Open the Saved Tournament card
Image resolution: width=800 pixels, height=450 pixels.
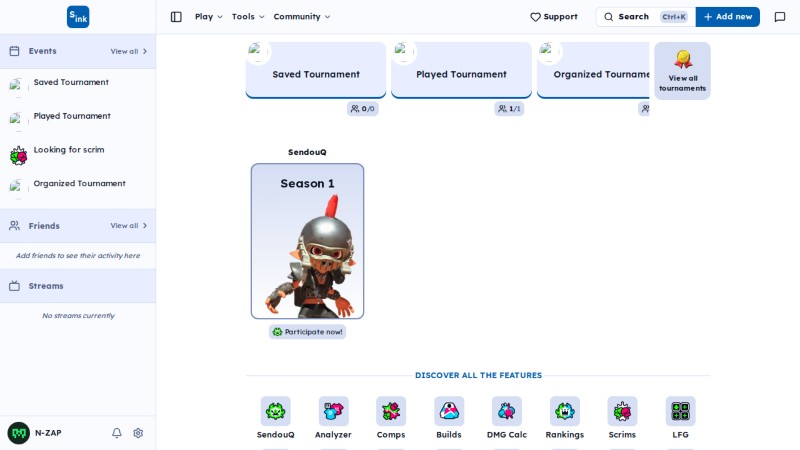tap(316, 70)
